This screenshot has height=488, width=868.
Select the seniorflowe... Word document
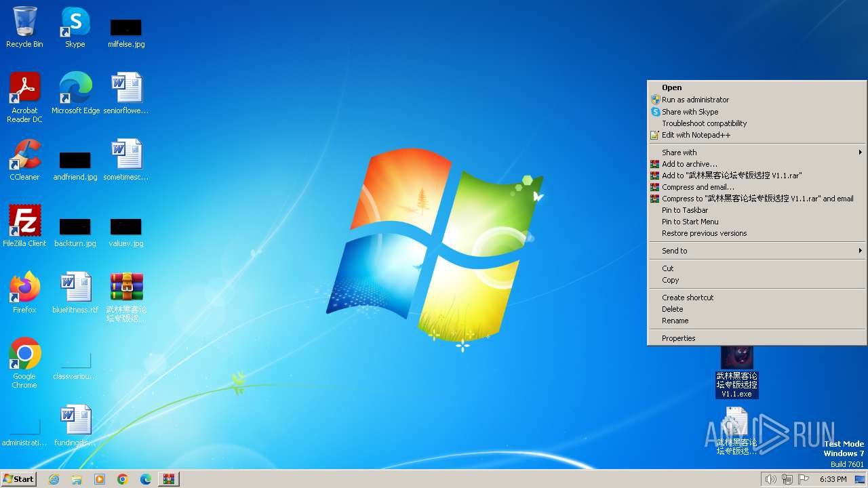(126, 94)
